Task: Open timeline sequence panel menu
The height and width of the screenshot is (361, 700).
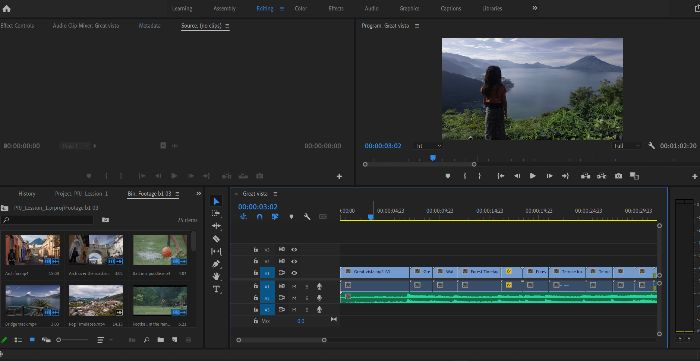Action: (275, 194)
